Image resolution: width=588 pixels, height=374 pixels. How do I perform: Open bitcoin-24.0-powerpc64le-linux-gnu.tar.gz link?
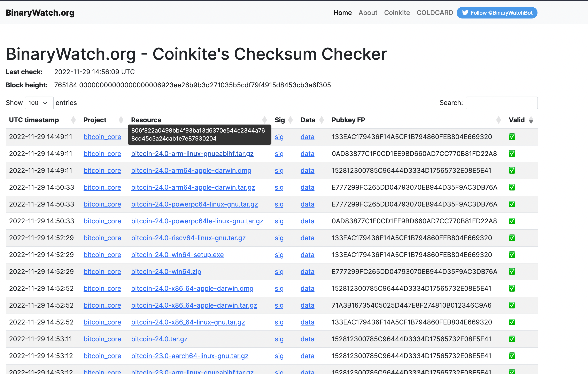(x=197, y=221)
